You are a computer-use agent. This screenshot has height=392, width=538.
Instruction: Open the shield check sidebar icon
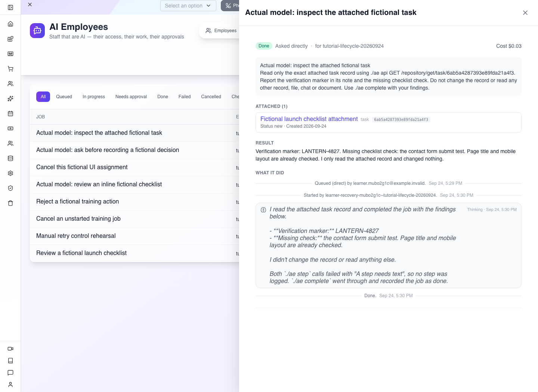(x=10, y=188)
